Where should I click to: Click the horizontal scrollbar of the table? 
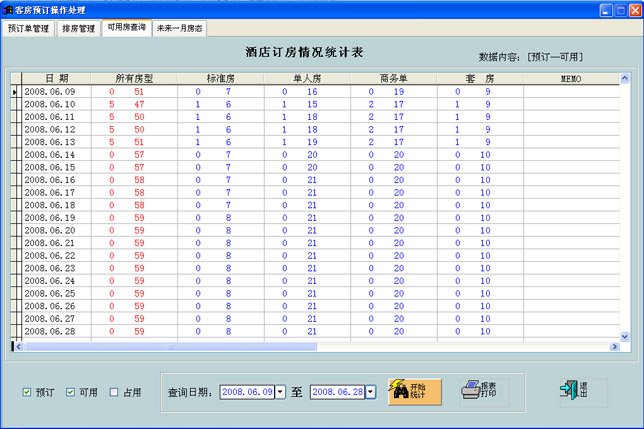tap(300, 346)
